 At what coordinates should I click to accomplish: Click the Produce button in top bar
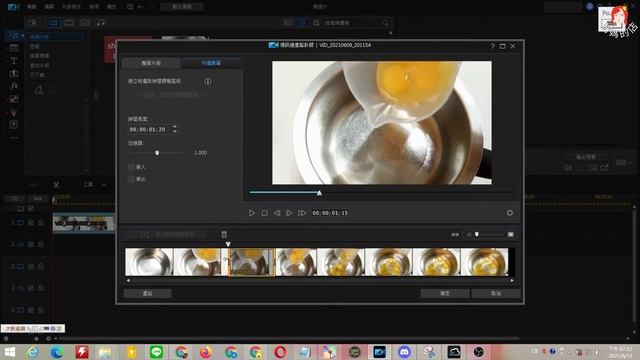(182, 7)
